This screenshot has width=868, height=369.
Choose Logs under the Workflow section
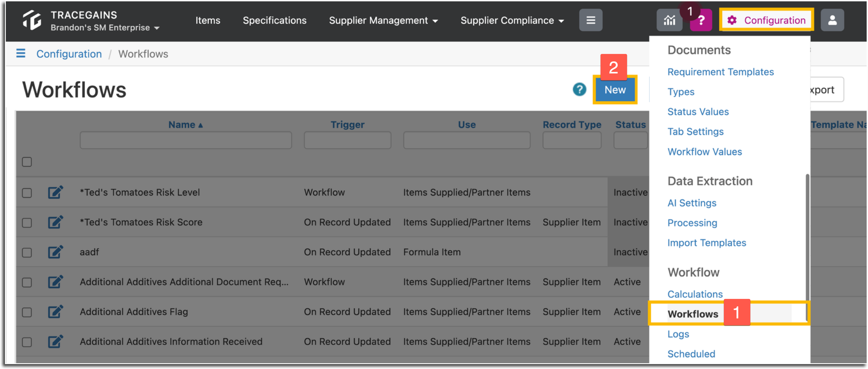click(678, 334)
